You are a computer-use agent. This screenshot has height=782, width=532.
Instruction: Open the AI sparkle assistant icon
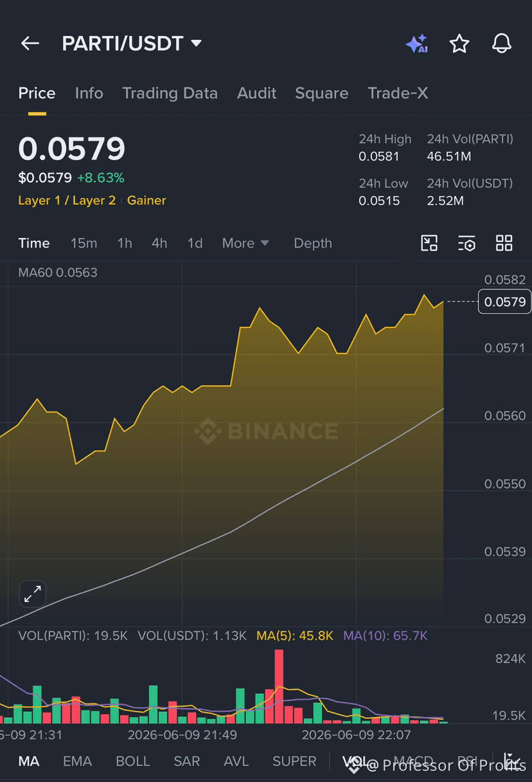(x=416, y=44)
